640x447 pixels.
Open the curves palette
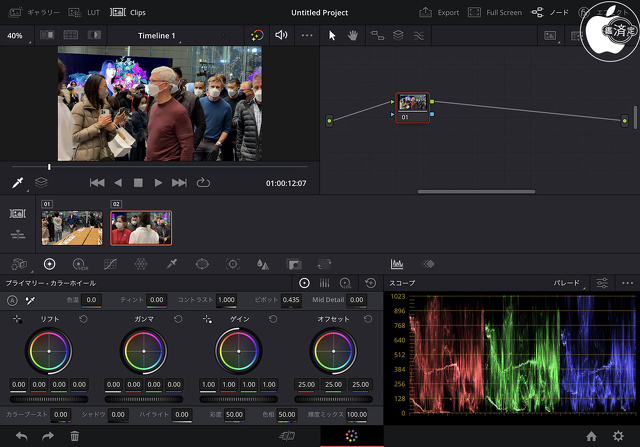tap(110, 264)
